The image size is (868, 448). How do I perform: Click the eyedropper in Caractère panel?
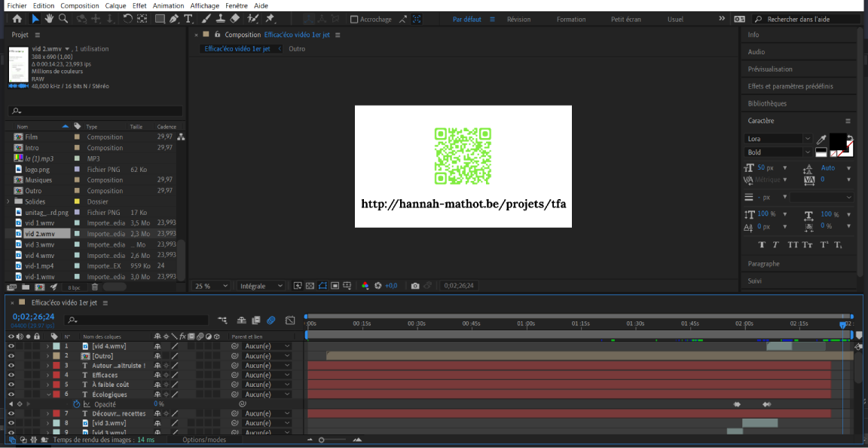click(822, 139)
